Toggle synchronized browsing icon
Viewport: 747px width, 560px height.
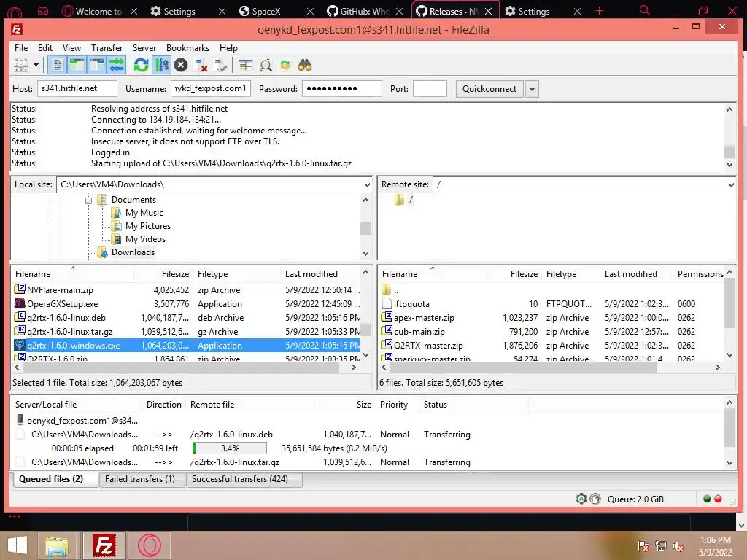285,65
